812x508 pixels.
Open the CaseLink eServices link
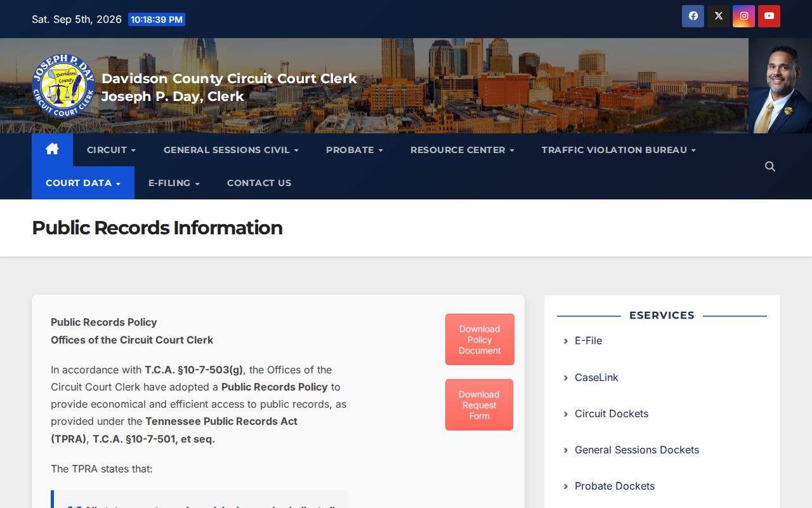point(596,377)
